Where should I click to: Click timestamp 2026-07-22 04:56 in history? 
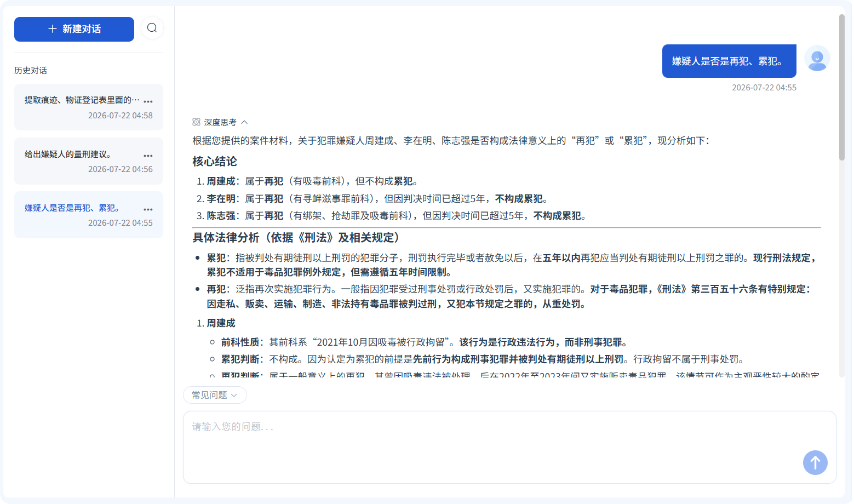[121, 169]
